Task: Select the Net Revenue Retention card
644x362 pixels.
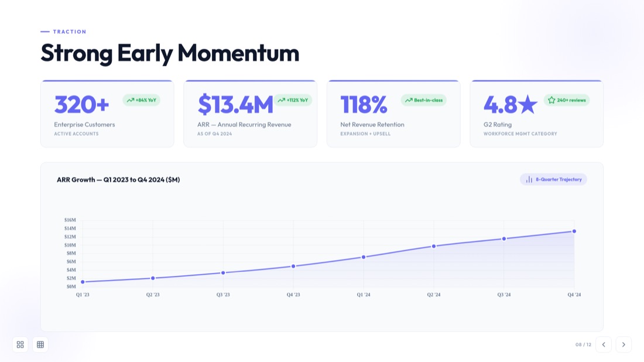Action: pyautogui.click(x=393, y=114)
